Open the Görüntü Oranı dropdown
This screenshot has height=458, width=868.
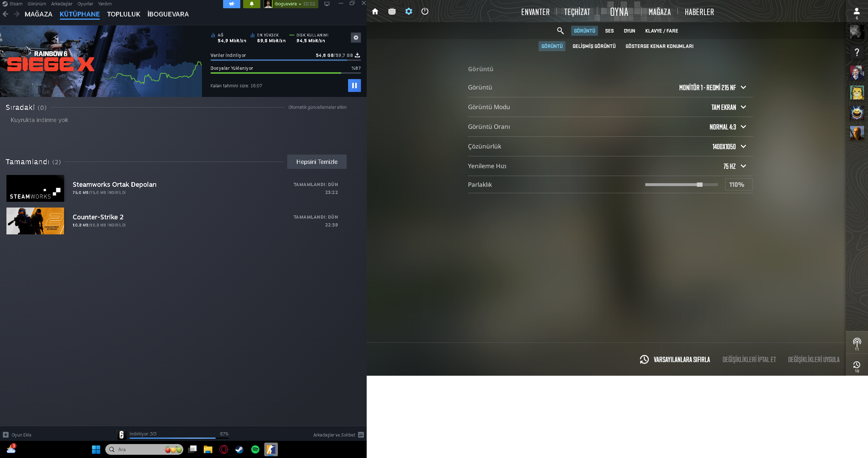tap(728, 127)
